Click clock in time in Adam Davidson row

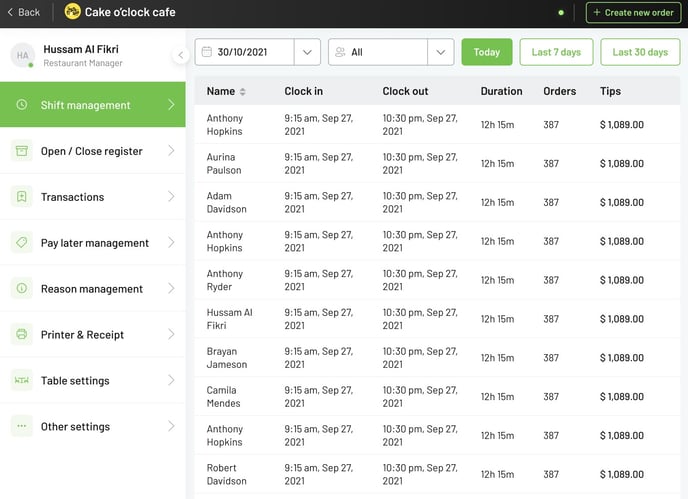pyautogui.click(x=319, y=202)
